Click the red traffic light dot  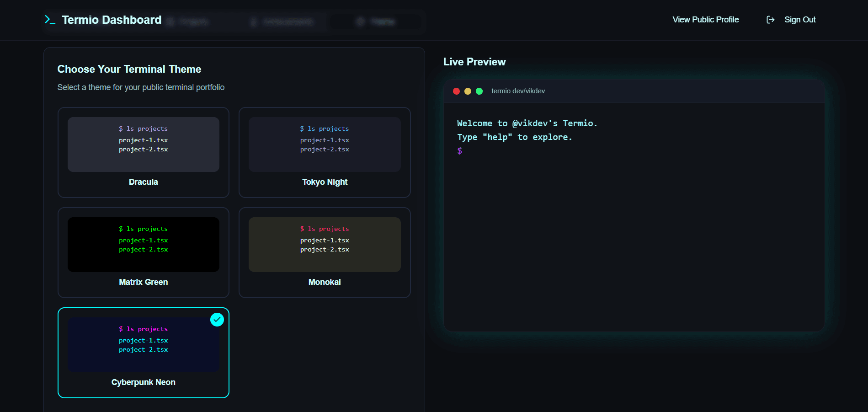456,91
